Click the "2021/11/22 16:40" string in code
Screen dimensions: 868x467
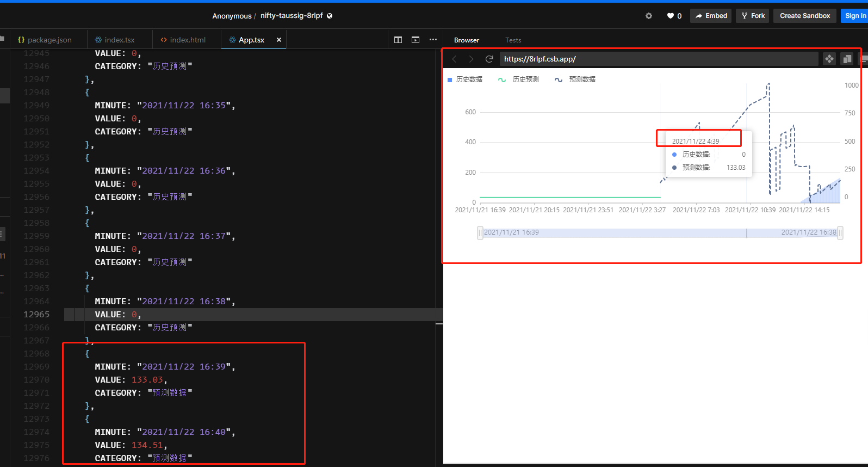(x=184, y=432)
